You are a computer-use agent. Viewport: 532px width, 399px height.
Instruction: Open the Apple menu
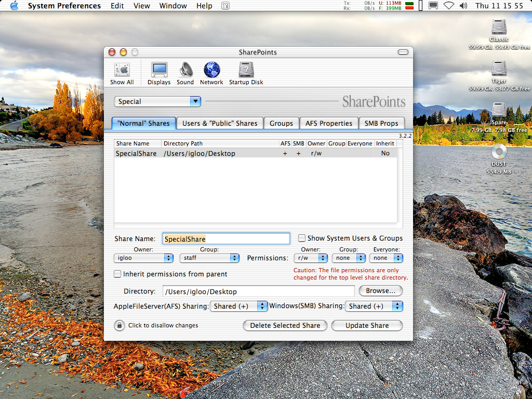point(14,6)
